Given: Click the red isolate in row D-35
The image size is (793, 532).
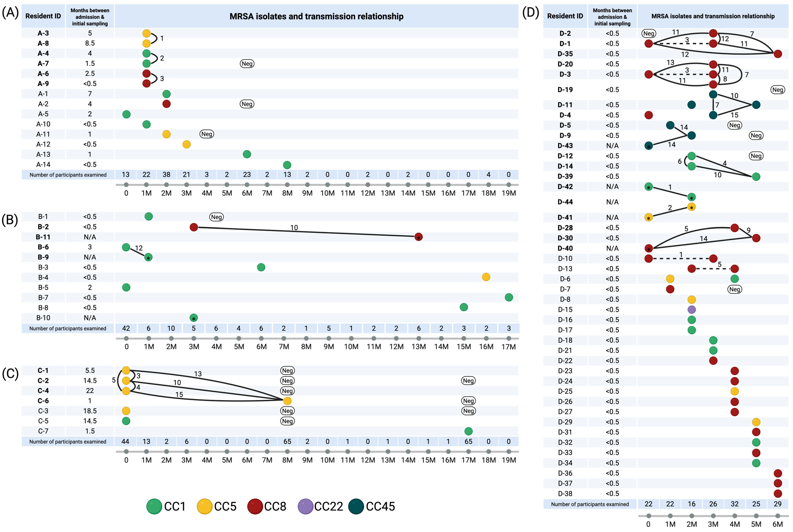Looking at the screenshot, I should pos(777,54).
